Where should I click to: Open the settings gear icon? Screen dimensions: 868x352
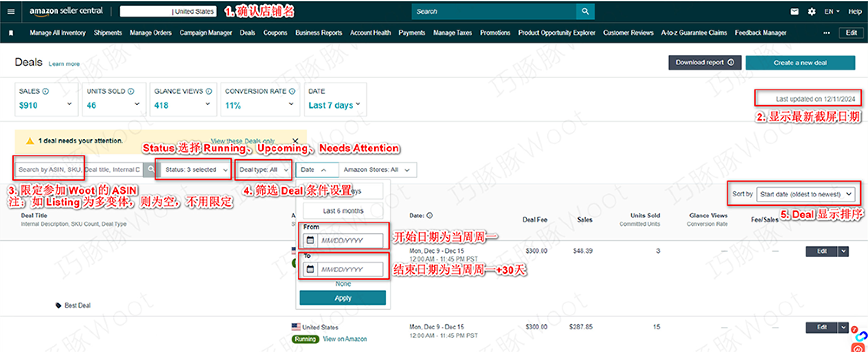tap(812, 11)
